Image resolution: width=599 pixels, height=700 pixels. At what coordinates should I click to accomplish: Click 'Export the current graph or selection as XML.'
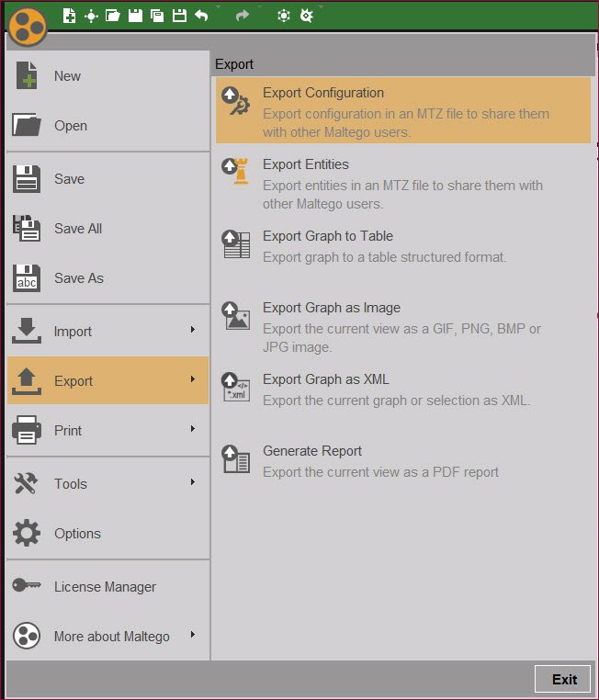pos(396,401)
